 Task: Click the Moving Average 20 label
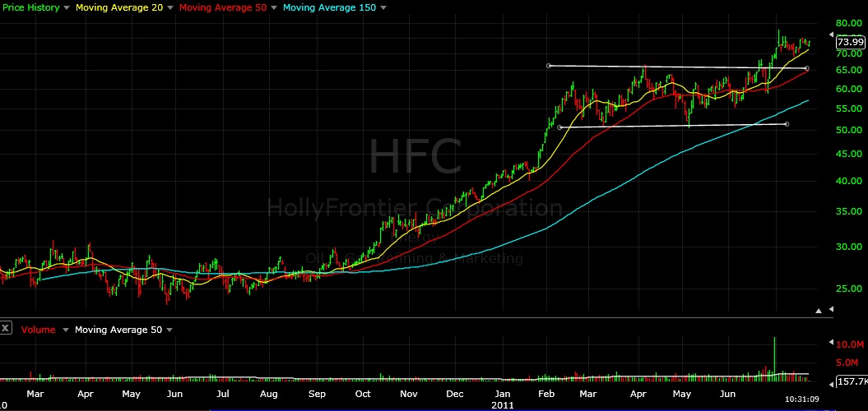pyautogui.click(x=119, y=7)
